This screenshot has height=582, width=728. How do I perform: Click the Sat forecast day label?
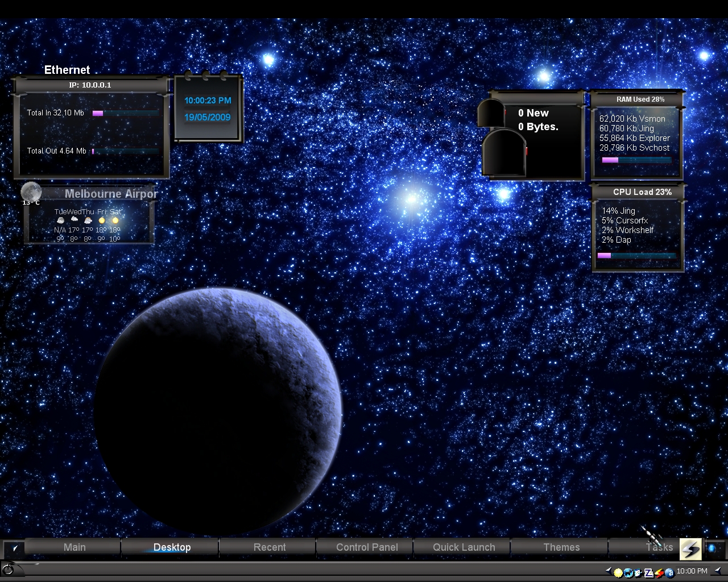click(x=115, y=212)
